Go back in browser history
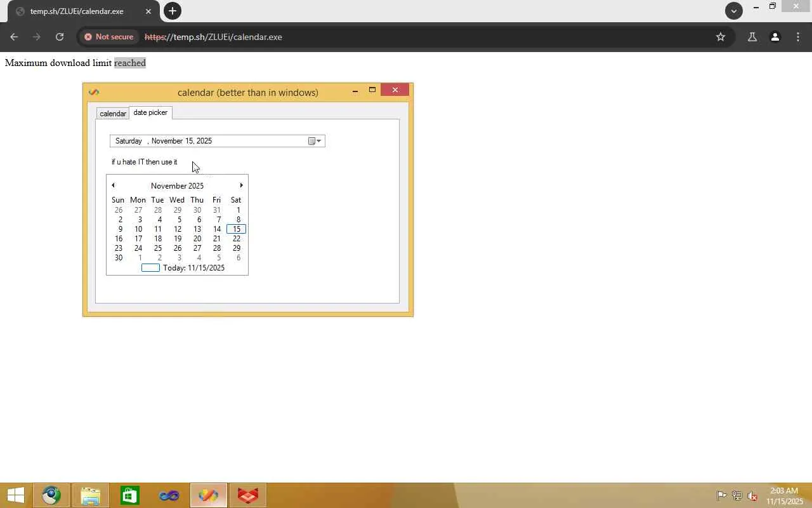The height and width of the screenshot is (508, 812). coord(14,37)
